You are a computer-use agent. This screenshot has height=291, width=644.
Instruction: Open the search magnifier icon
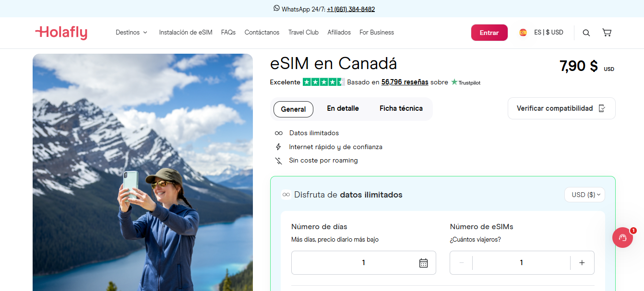click(x=586, y=33)
